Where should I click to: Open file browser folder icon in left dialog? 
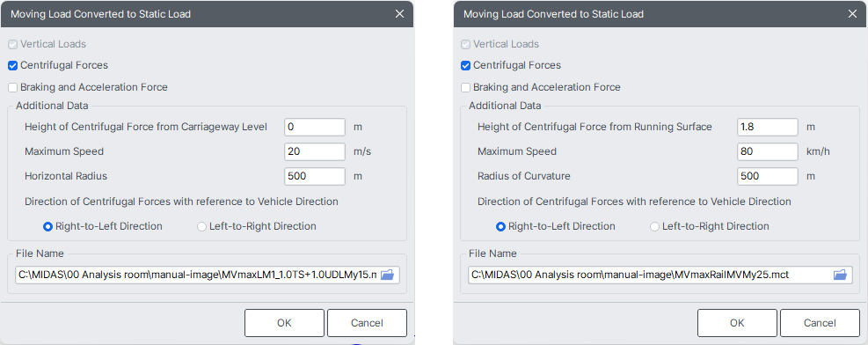pos(387,274)
